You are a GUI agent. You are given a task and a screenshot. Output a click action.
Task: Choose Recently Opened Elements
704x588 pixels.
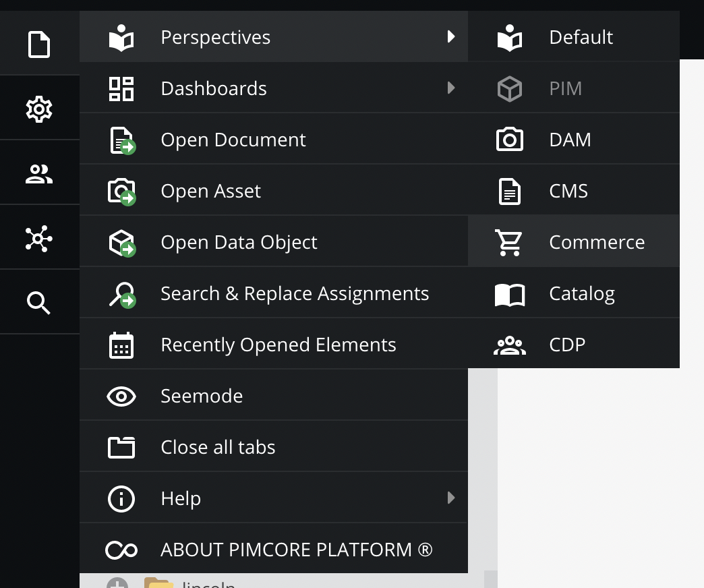pyautogui.click(x=278, y=345)
